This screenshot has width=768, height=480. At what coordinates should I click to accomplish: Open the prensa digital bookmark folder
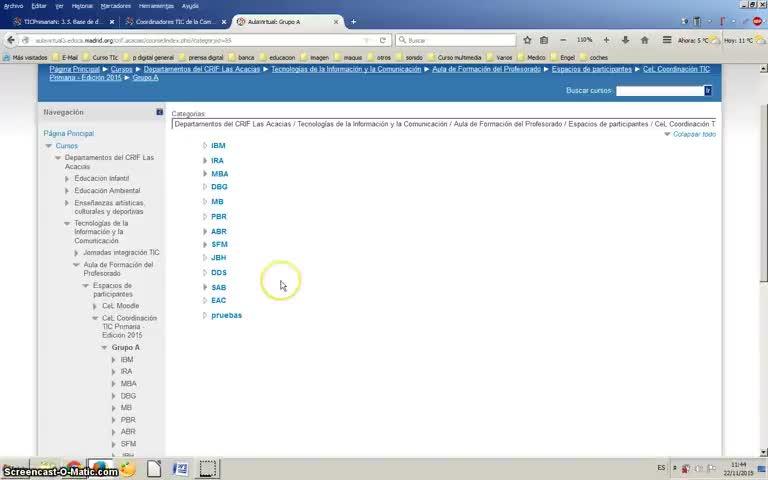(x=201, y=57)
